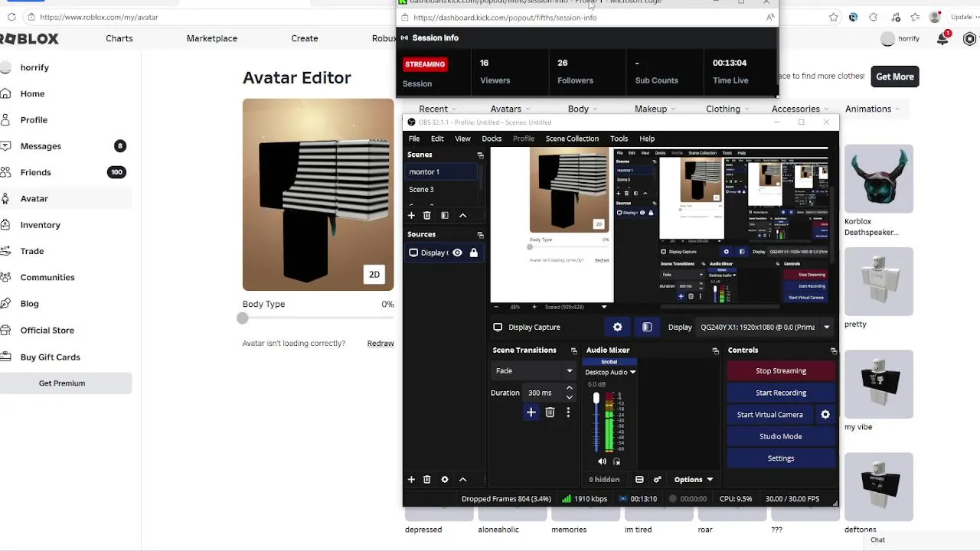This screenshot has height=551, width=980.
Task: Open the OBS File menu
Action: [x=414, y=139]
